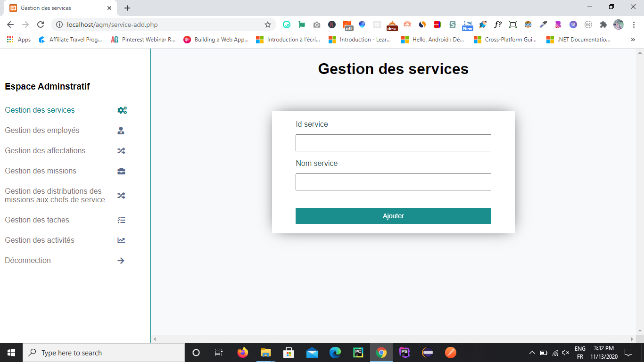Click the user icon beside Gestion des employés

pyautogui.click(x=121, y=131)
